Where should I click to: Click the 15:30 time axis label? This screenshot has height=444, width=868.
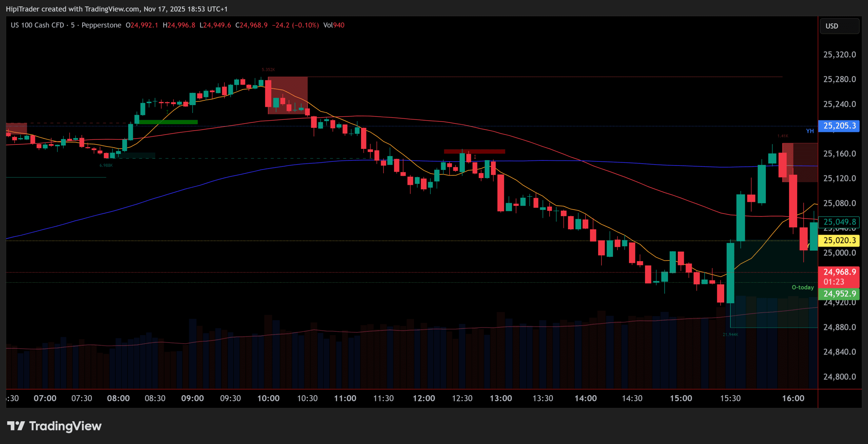730,398
